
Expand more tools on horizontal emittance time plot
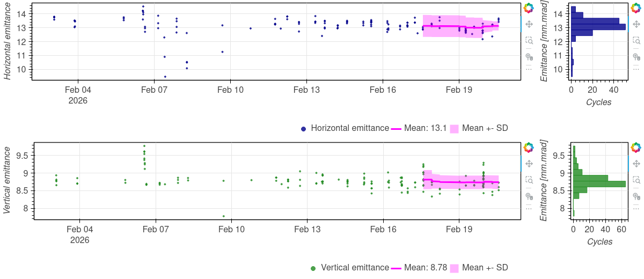529,69
